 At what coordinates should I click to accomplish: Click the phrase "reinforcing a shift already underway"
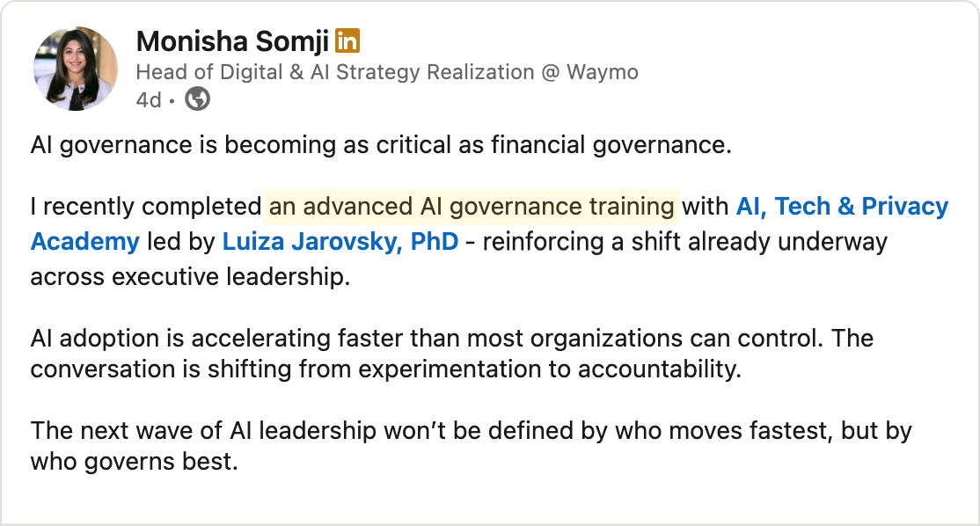(x=684, y=241)
